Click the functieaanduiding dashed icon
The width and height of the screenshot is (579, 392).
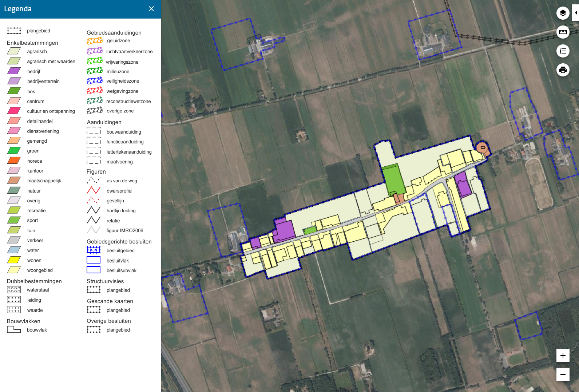(x=94, y=140)
